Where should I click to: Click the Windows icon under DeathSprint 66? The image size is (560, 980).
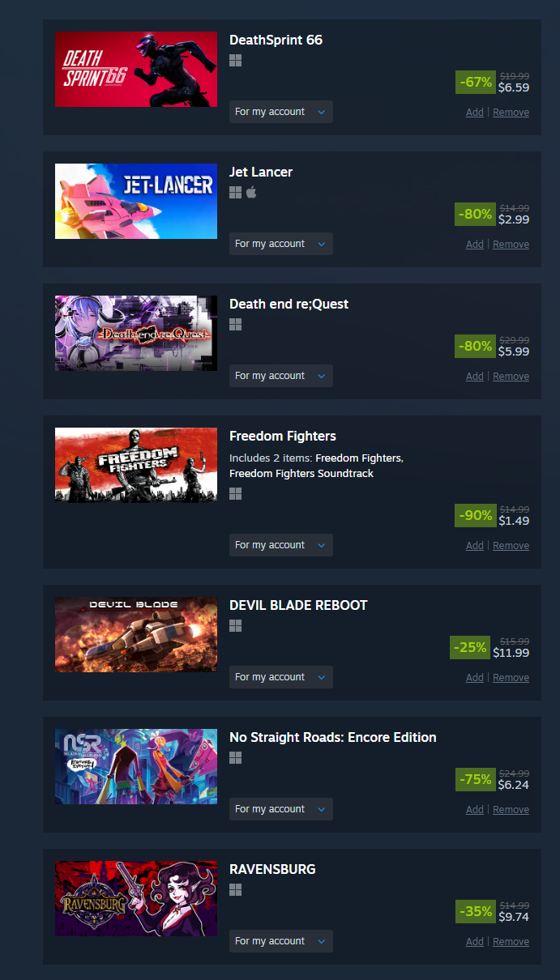pyautogui.click(x=236, y=60)
